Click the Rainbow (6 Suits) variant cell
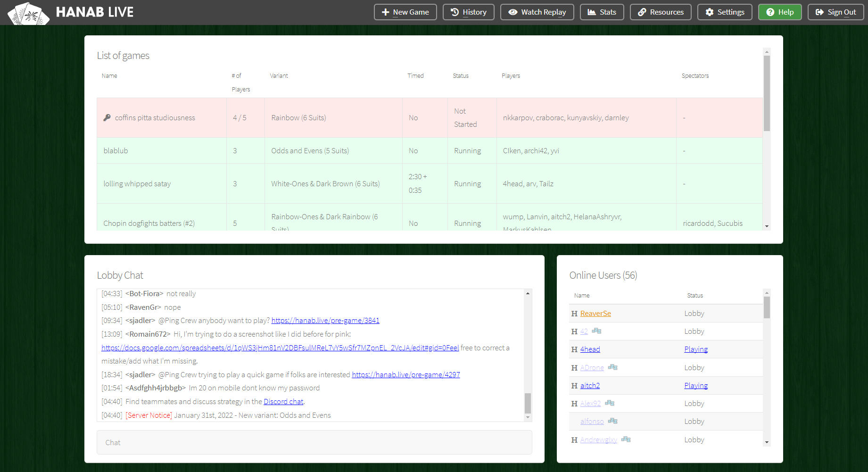Screen dimensions: 868x472 click(333, 118)
